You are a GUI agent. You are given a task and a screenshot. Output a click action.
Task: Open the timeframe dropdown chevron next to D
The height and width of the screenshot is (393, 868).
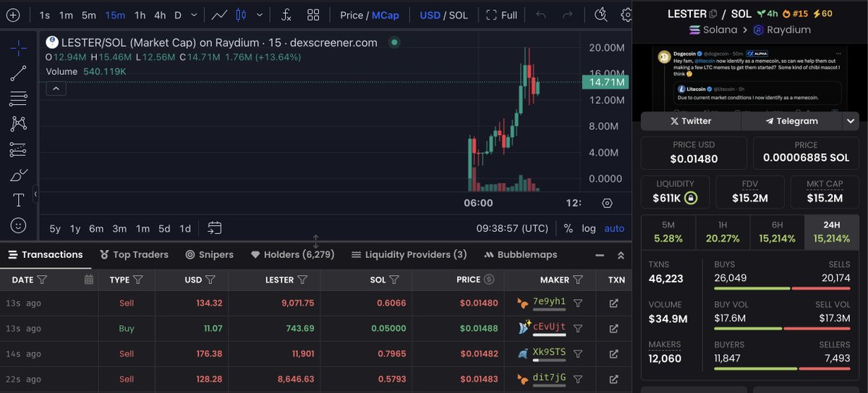click(x=195, y=14)
